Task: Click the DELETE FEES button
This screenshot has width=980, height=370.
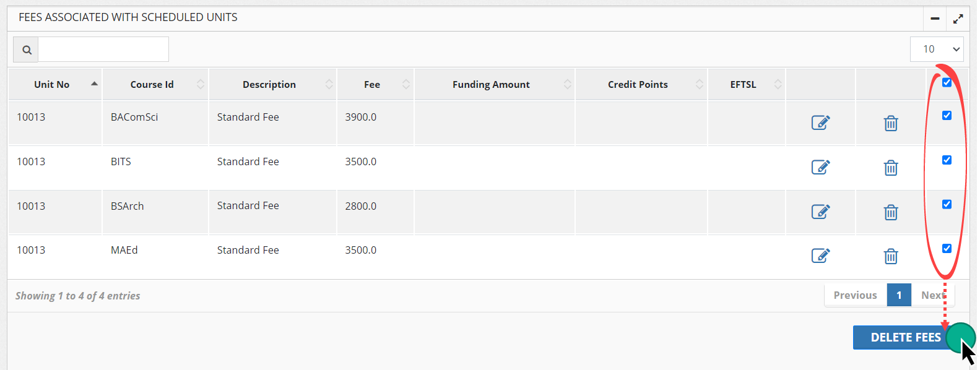Action: (x=905, y=337)
